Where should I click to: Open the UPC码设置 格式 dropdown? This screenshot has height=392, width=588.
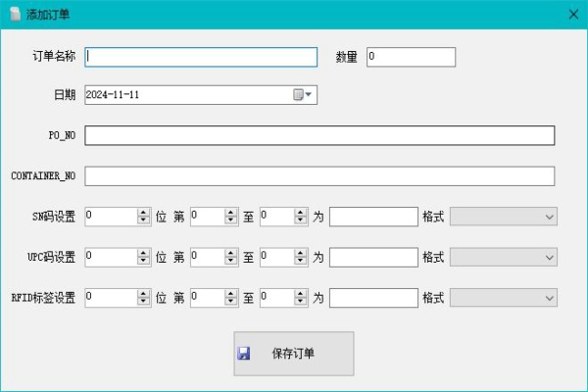(x=504, y=258)
